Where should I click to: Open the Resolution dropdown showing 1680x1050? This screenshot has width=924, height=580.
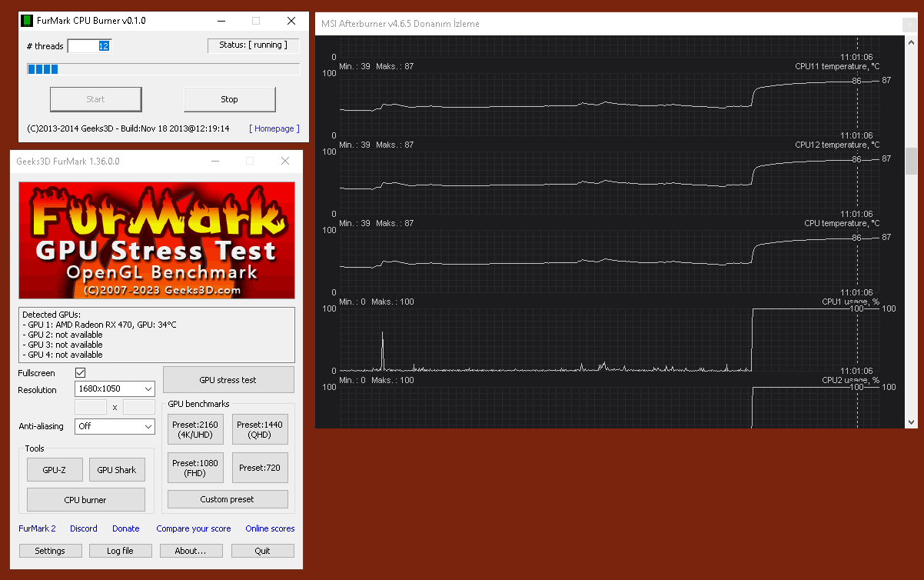point(115,389)
